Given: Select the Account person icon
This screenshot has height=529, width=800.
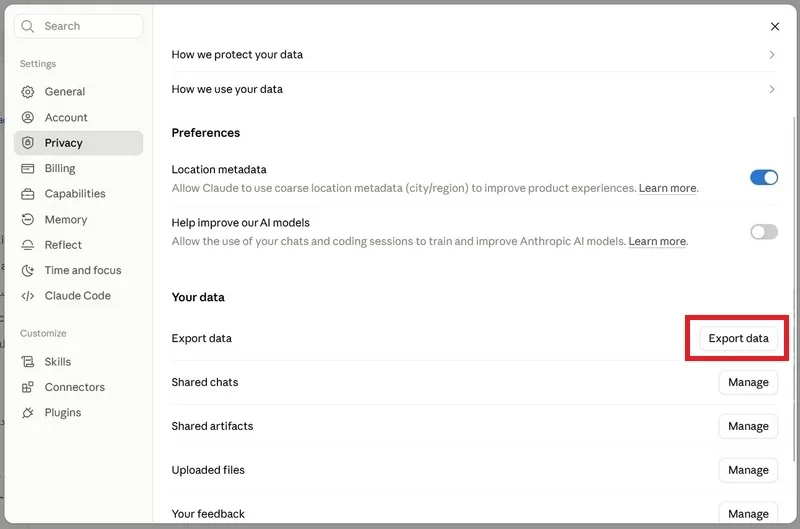Looking at the screenshot, I should (28, 117).
